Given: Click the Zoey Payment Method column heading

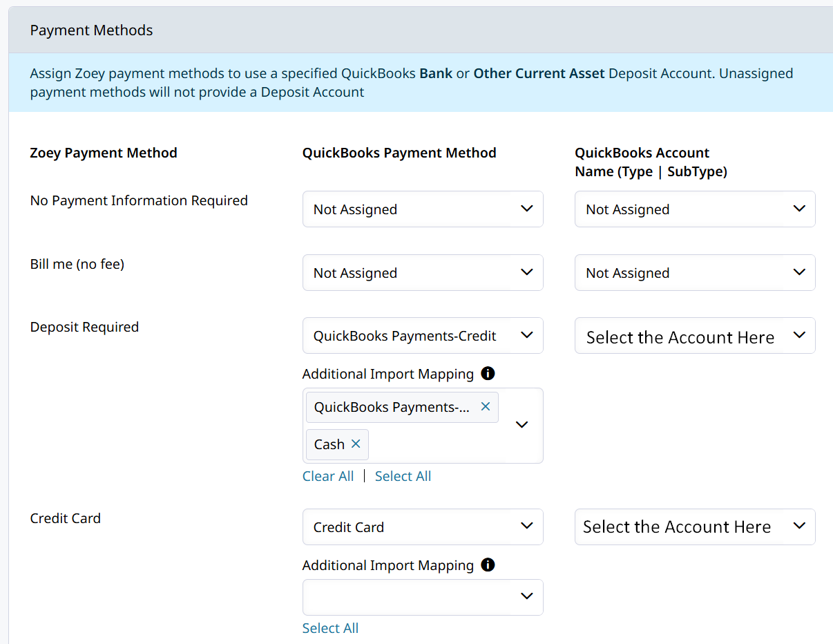Looking at the screenshot, I should [104, 153].
